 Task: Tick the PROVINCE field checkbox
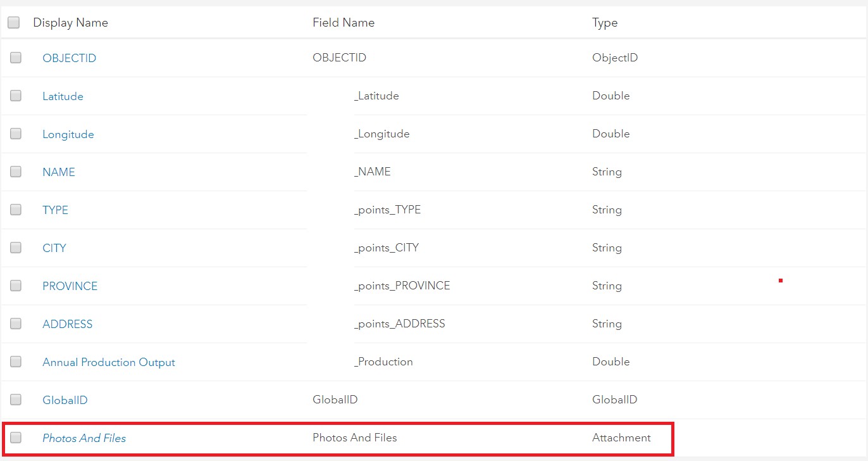pyautogui.click(x=16, y=286)
